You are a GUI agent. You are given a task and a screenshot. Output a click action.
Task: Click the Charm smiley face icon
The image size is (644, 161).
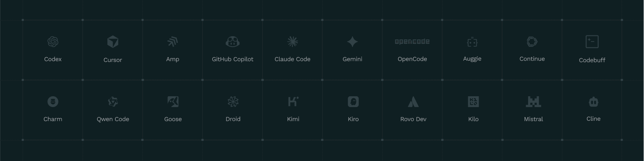click(x=53, y=101)
